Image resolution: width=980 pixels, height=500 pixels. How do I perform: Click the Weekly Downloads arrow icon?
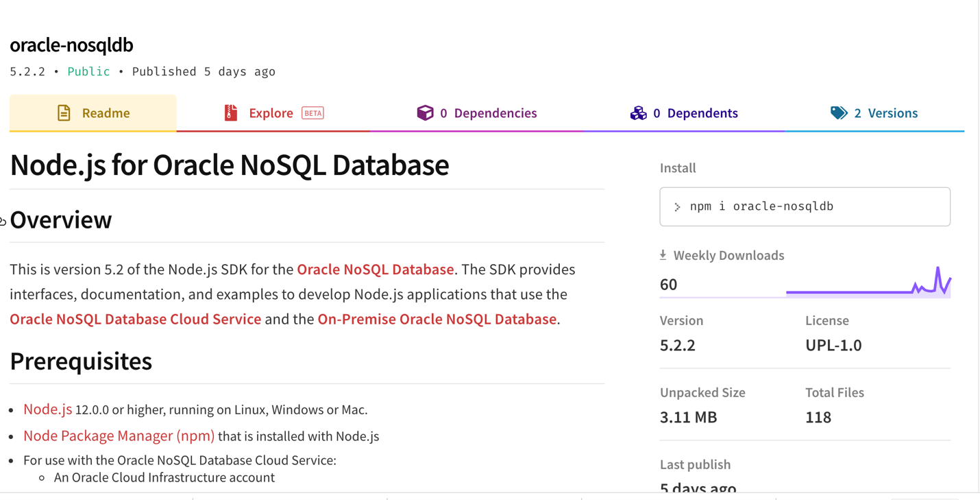coord(663,255)
